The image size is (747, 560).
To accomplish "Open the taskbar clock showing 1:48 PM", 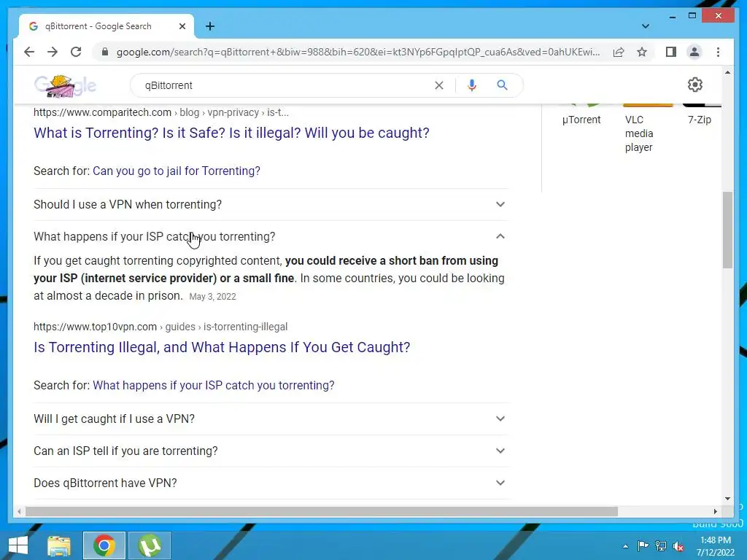I will click(715, 546).
